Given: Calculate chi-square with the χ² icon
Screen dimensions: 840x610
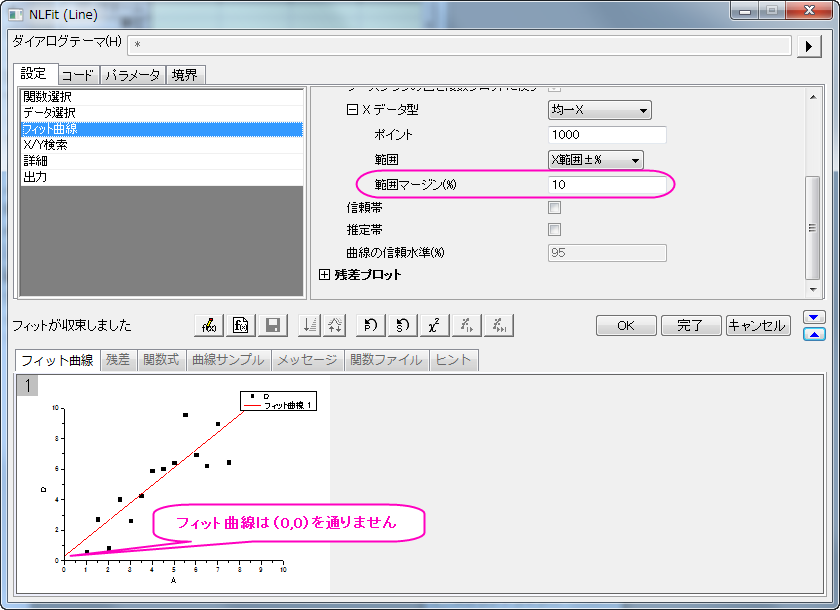Looking at the screenshot, I should click(x=434, y=325).
